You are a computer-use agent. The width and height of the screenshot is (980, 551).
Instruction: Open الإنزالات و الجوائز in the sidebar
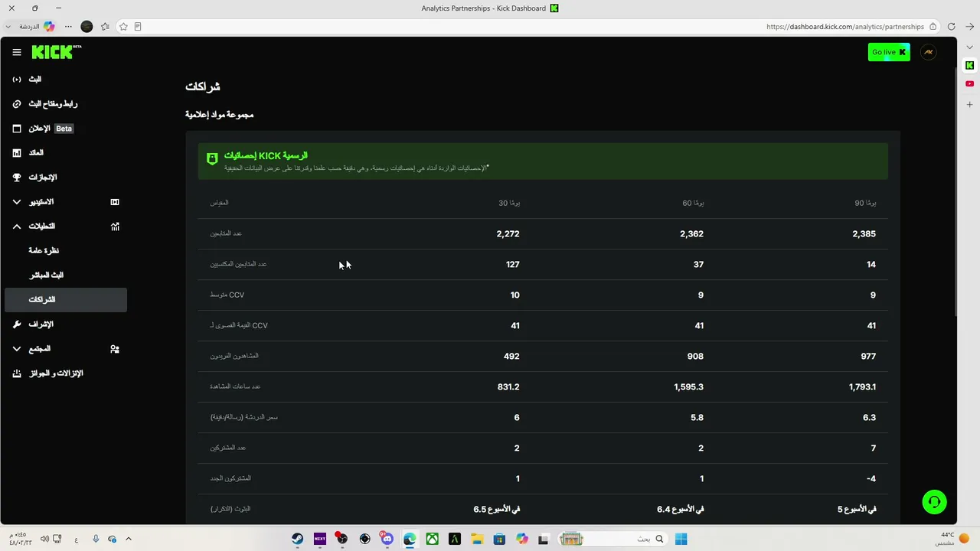click(x=66, y=373)
